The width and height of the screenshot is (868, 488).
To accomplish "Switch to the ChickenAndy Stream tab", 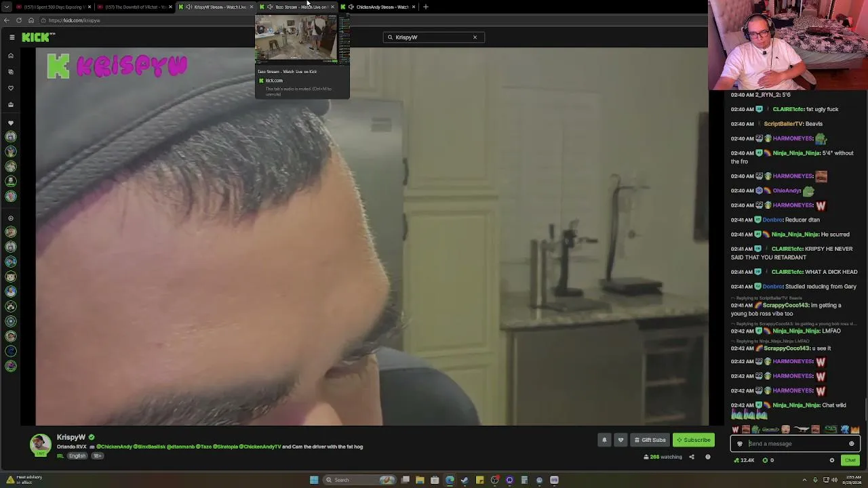I will 379,7.
